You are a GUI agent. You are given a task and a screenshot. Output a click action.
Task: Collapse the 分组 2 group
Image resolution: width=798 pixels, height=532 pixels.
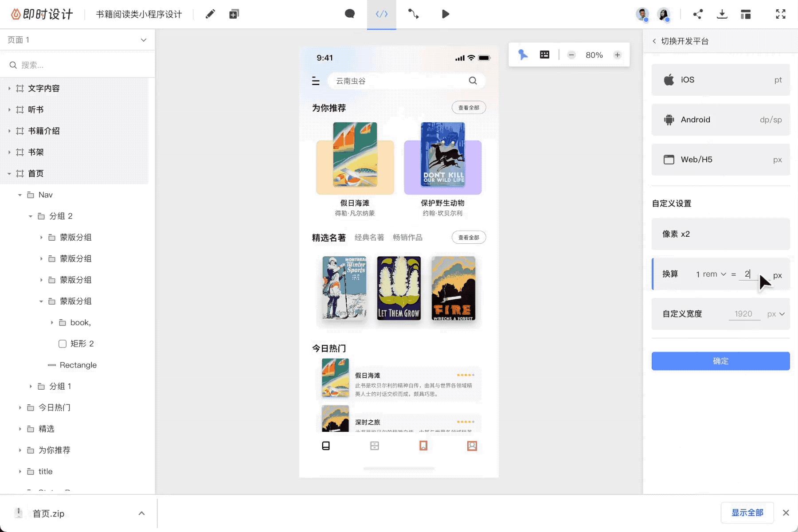[30, 216]
